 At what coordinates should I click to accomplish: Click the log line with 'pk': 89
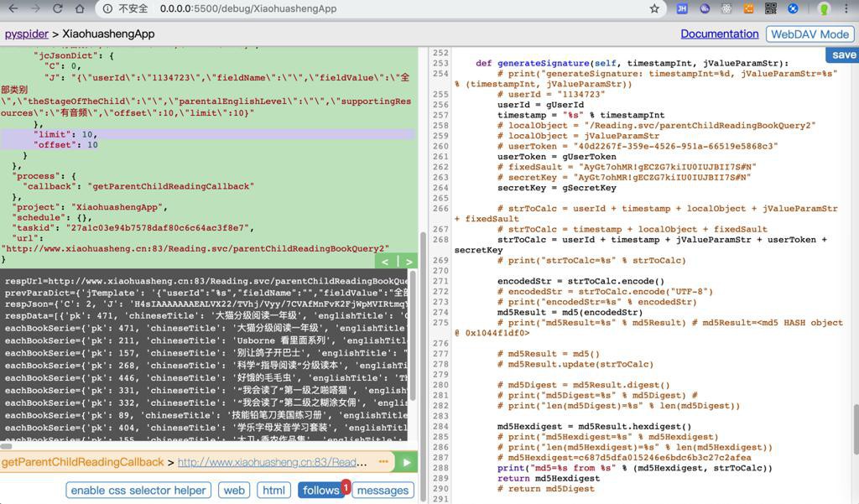click(x=206, y=415)
